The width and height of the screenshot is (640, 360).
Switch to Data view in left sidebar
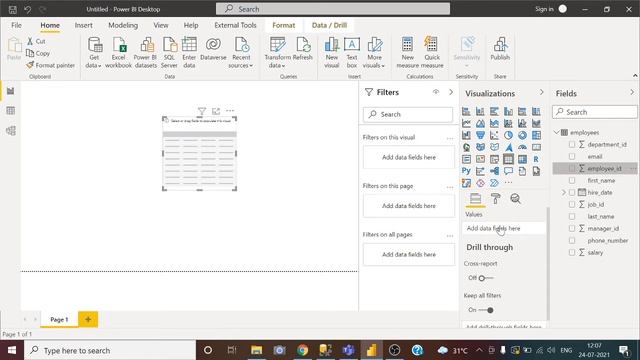[x=11, y=111]
